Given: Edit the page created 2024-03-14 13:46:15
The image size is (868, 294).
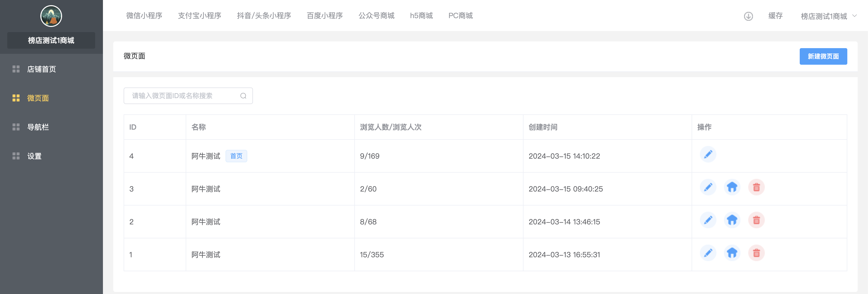Looking at the screenshot, I should tap(708, 220).
